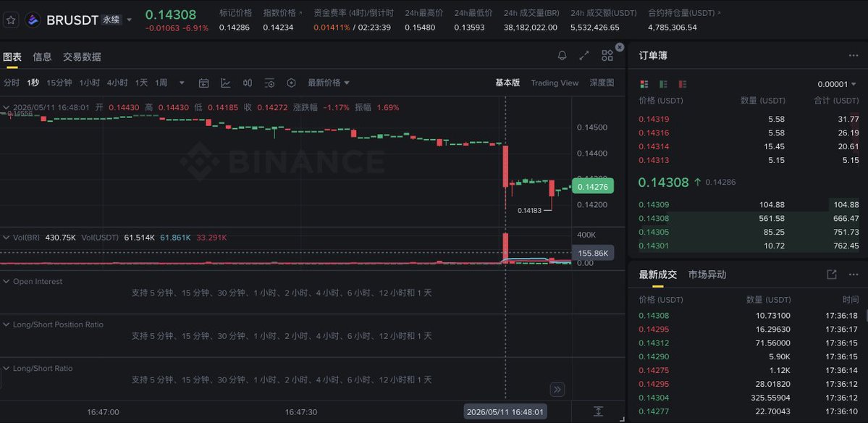This screenshot has height=423, width=868.
Task: Collapse the Open Interest panel chevron
Action: 6,281
